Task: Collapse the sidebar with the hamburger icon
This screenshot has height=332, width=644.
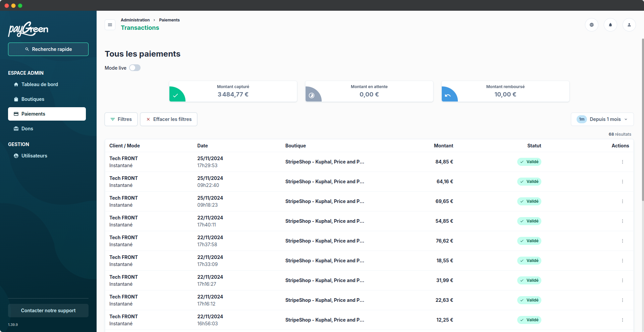Action: [110, 24]
